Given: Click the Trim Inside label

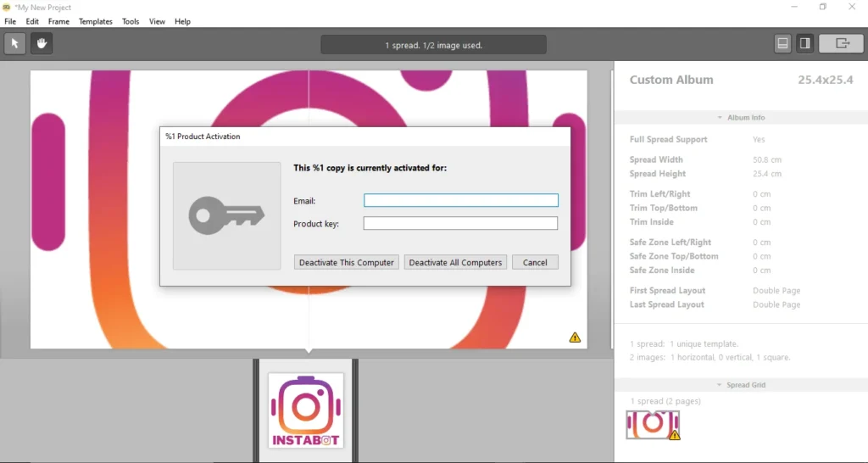Looking at the screenshot, I should coord(652,221).
